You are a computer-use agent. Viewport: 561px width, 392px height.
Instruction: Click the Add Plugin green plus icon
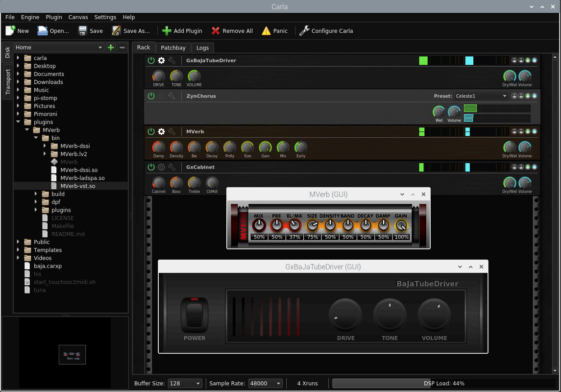(167, 31)
